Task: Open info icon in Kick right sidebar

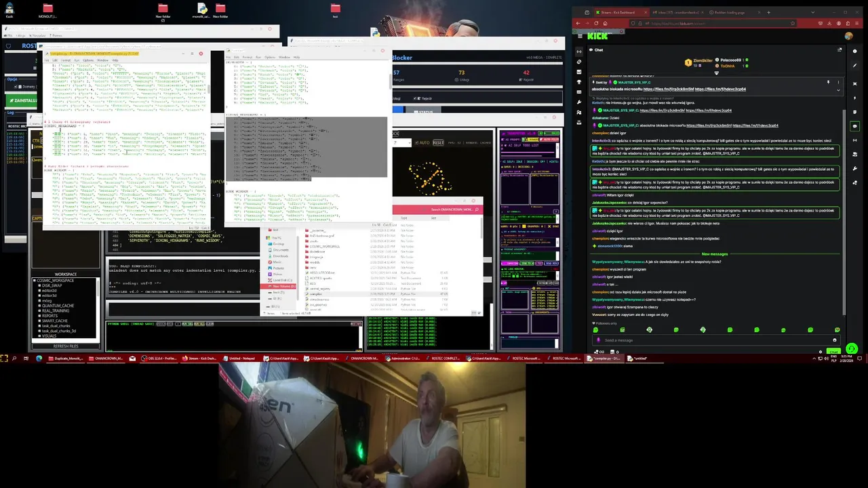Action: click(854, 51)
